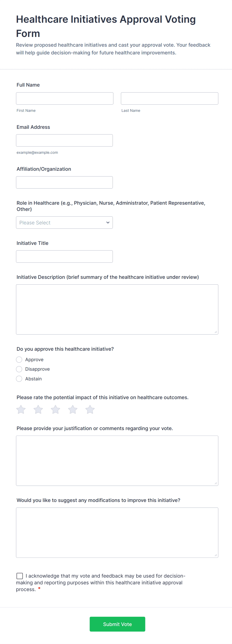Click the suggested modifications text area

click(117, 532)
